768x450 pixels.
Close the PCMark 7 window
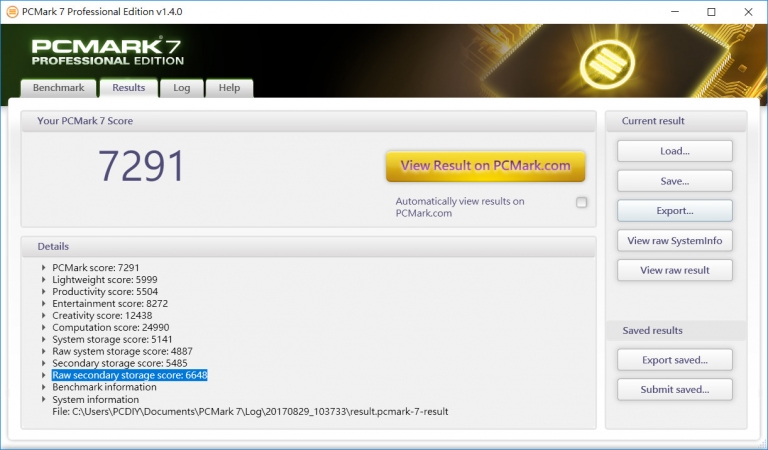point(748,12)
